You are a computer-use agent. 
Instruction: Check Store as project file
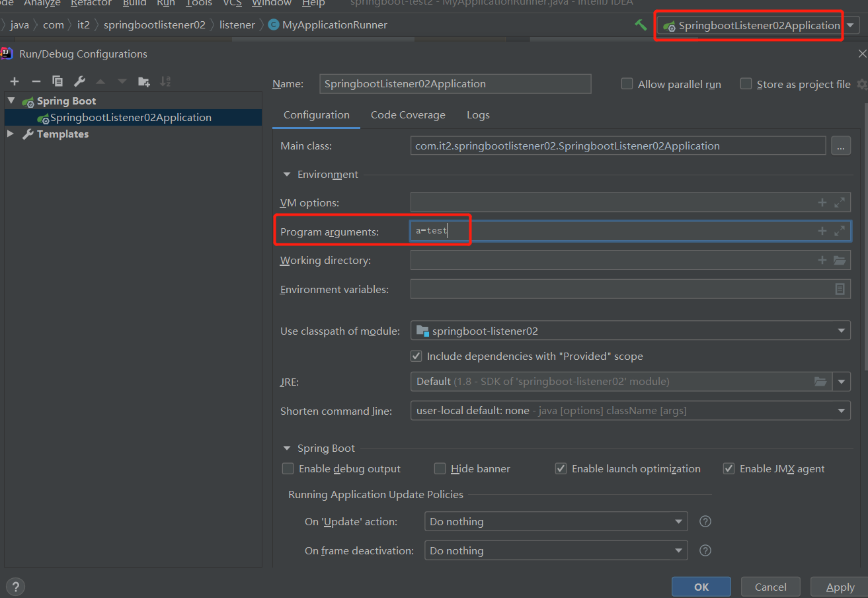click(746, 84)
